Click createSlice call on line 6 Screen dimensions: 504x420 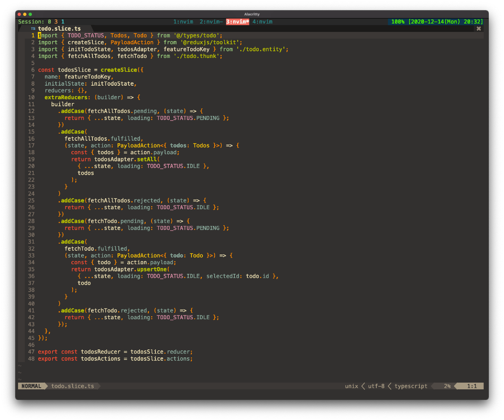[x=119, y=70]
